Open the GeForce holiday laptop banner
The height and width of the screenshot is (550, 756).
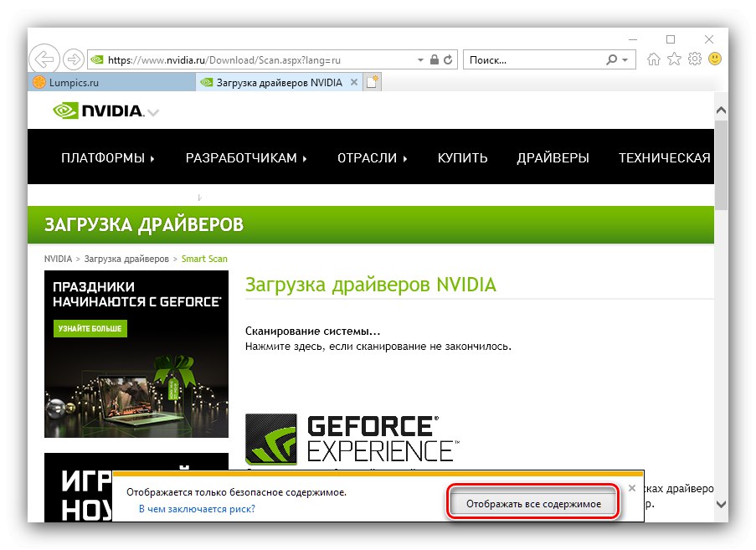tap(136, 354)
